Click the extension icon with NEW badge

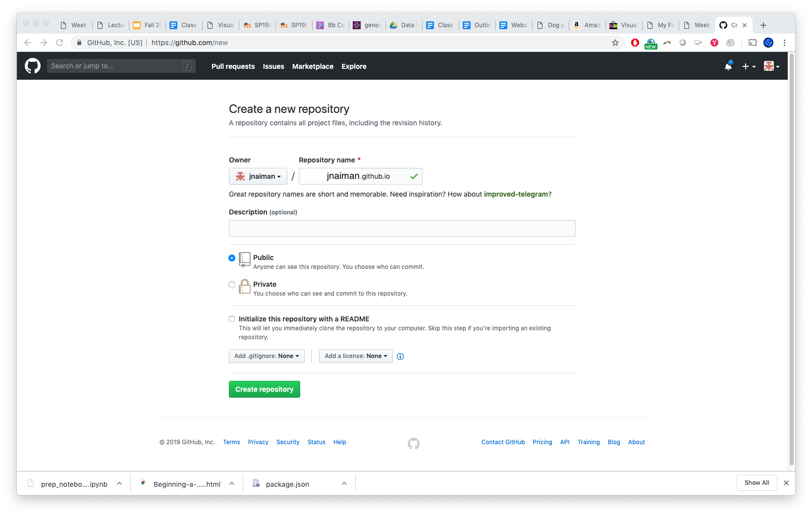[x=651, y=44]
